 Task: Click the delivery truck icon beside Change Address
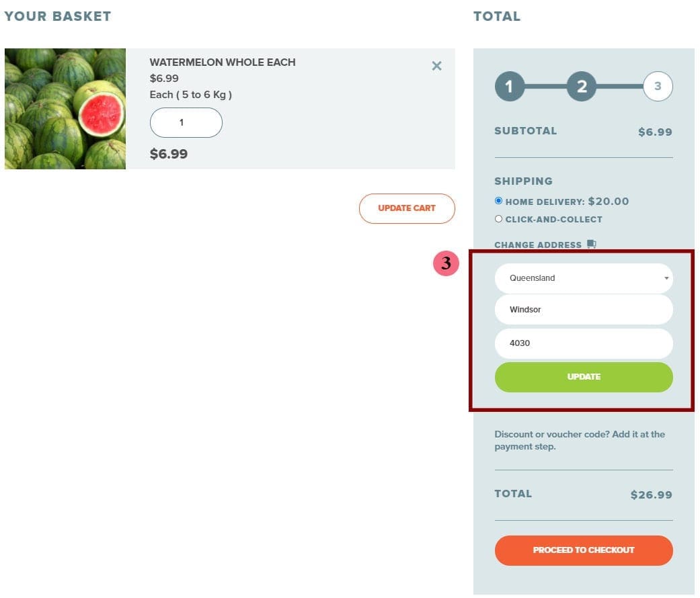point(592,244)
